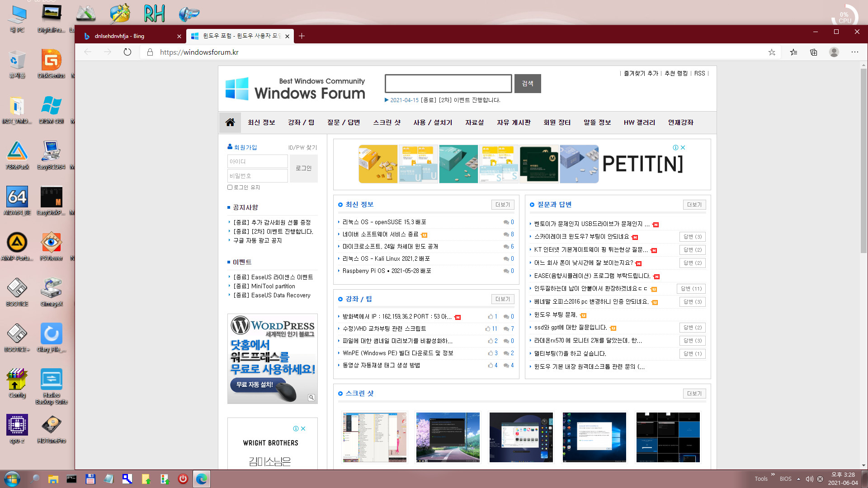Click the red power icon in taskbar

pyautogui.click(x=183, y=479)
